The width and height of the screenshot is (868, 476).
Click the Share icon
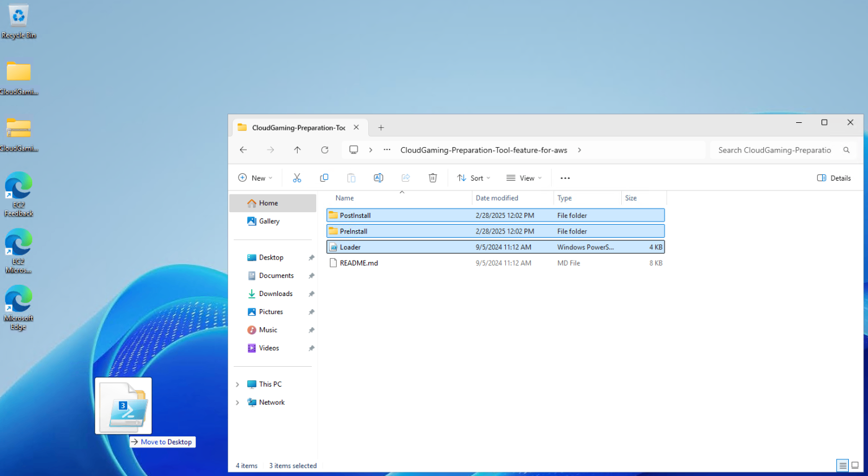[x=405, y=178]
